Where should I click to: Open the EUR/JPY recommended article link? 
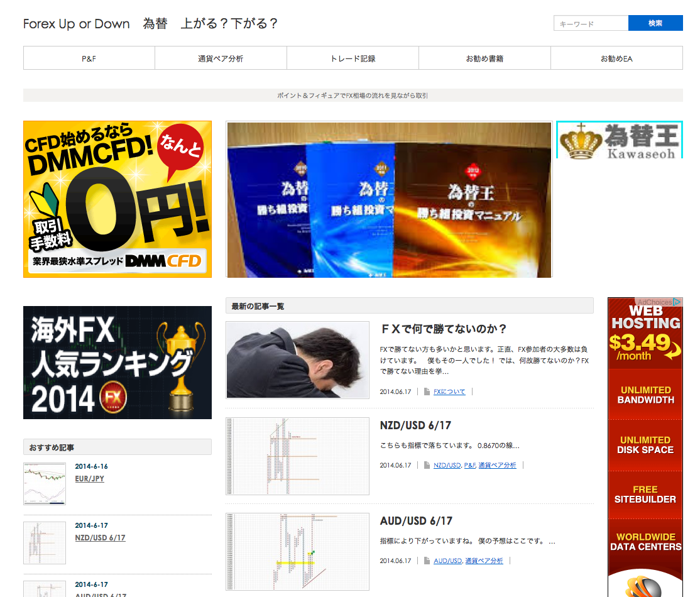pos(89,479)
